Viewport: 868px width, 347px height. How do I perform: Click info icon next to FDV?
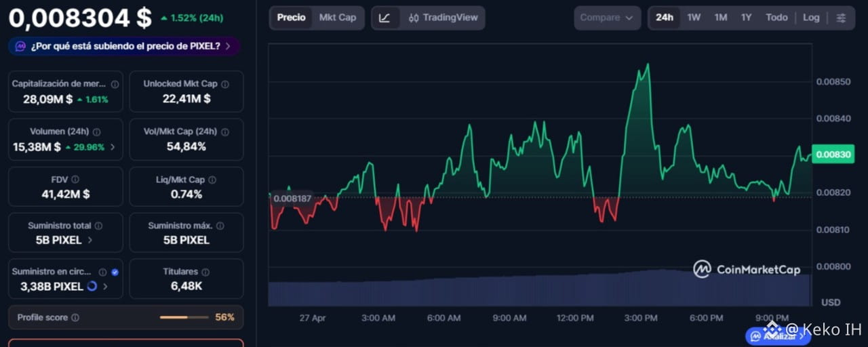pyautogui.click(x=75, y=180)
